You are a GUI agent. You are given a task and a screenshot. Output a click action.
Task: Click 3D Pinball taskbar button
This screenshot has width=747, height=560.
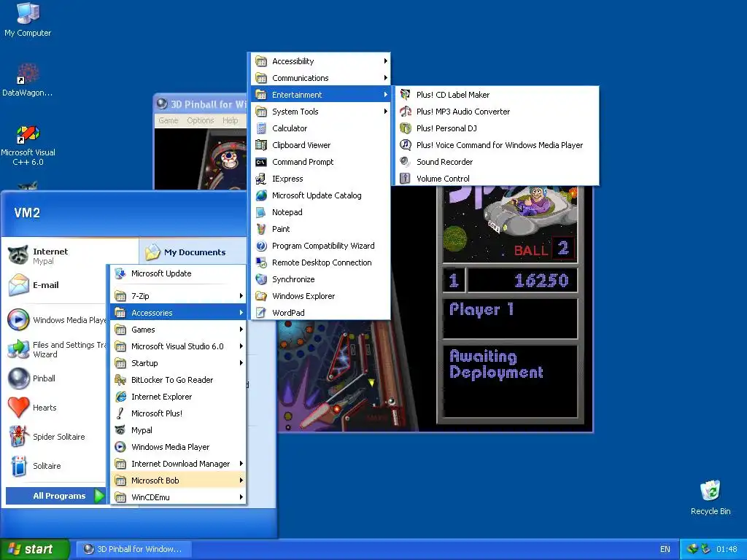(x=133, y=549)
